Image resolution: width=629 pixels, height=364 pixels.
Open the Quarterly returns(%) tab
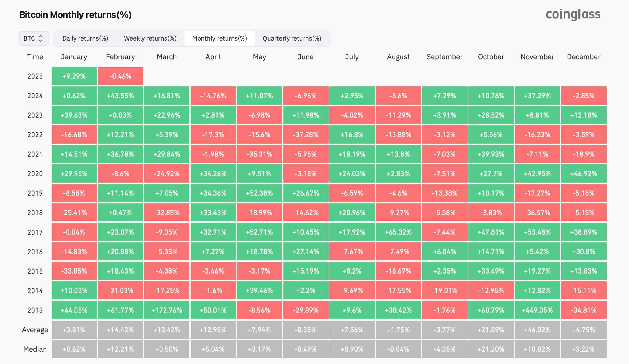[x=292, y=38]
